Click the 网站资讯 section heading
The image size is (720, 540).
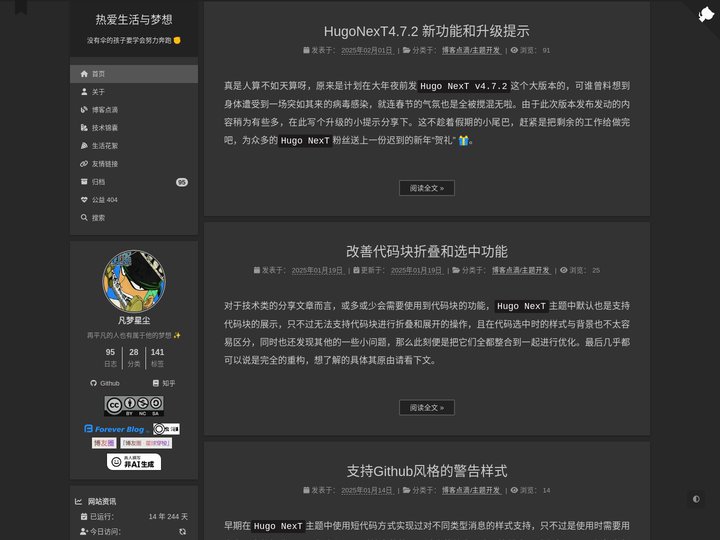click(x=102, y=501)
